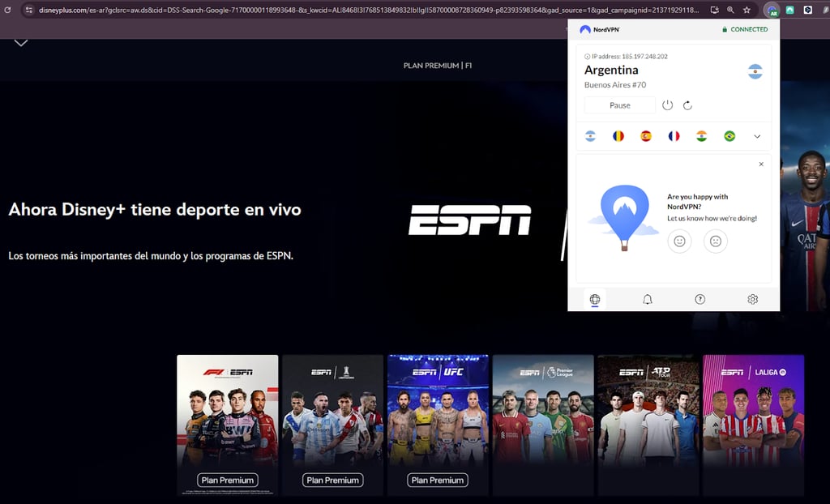830x504 pixels.
Task: Click the NordVPN logo in popup header
Action: point(600,30)
